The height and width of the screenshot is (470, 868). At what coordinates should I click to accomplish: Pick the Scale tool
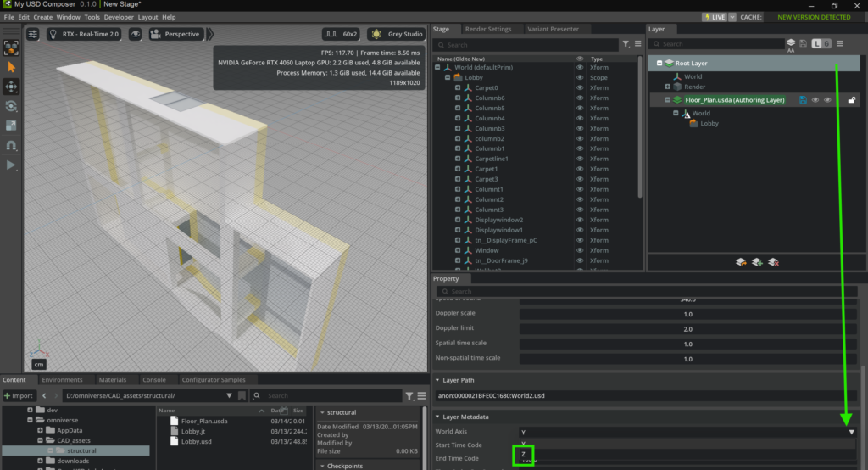click(x=11, y=126)
